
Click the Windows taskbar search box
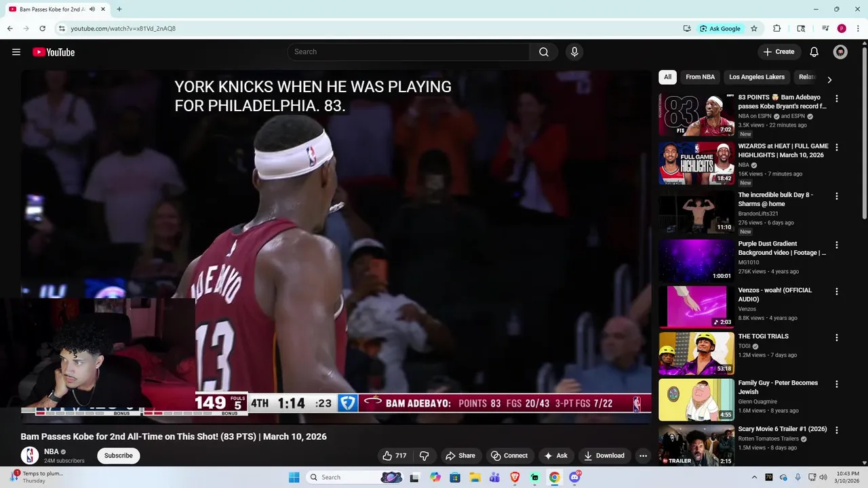coord(356,477)
